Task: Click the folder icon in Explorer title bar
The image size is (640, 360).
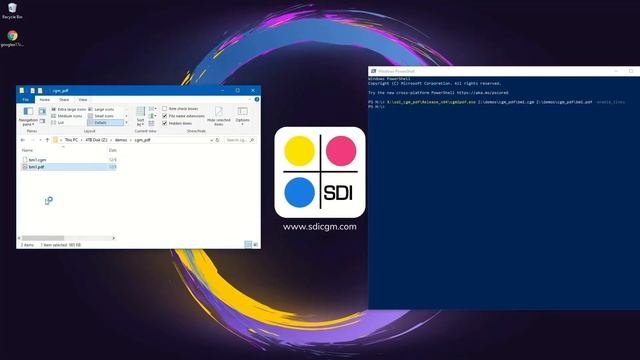Action: click(22, 91)
